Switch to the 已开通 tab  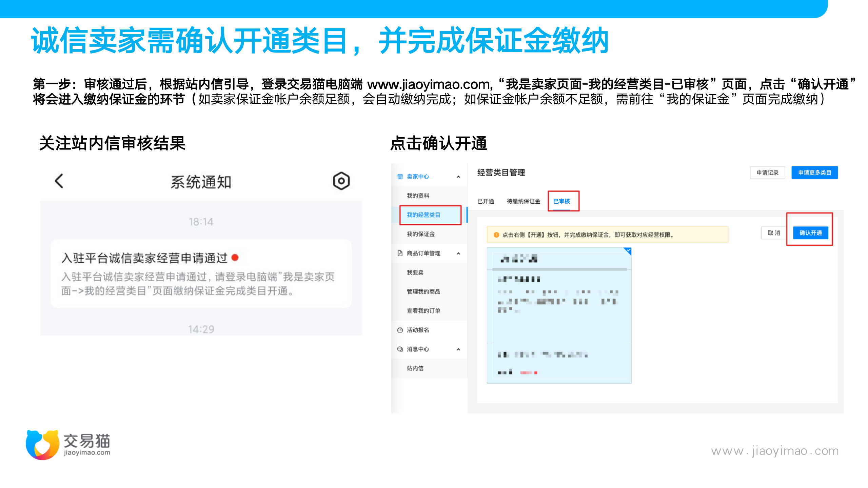[486, 201]
